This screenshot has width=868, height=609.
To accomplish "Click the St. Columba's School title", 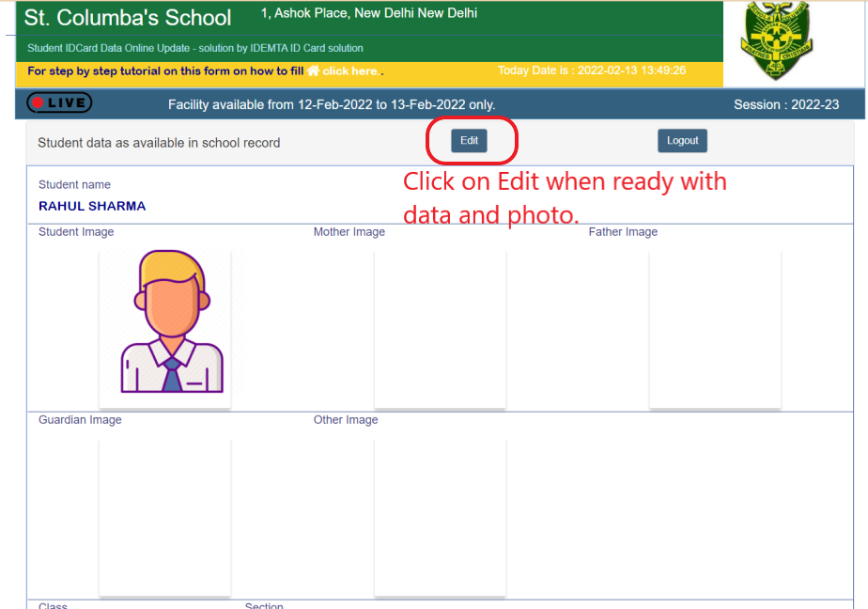I will 128,18.
